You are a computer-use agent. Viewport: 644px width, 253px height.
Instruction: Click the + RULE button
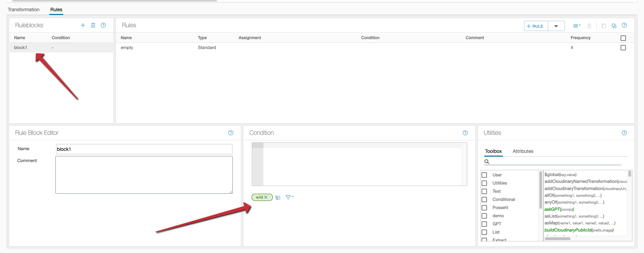536,26
